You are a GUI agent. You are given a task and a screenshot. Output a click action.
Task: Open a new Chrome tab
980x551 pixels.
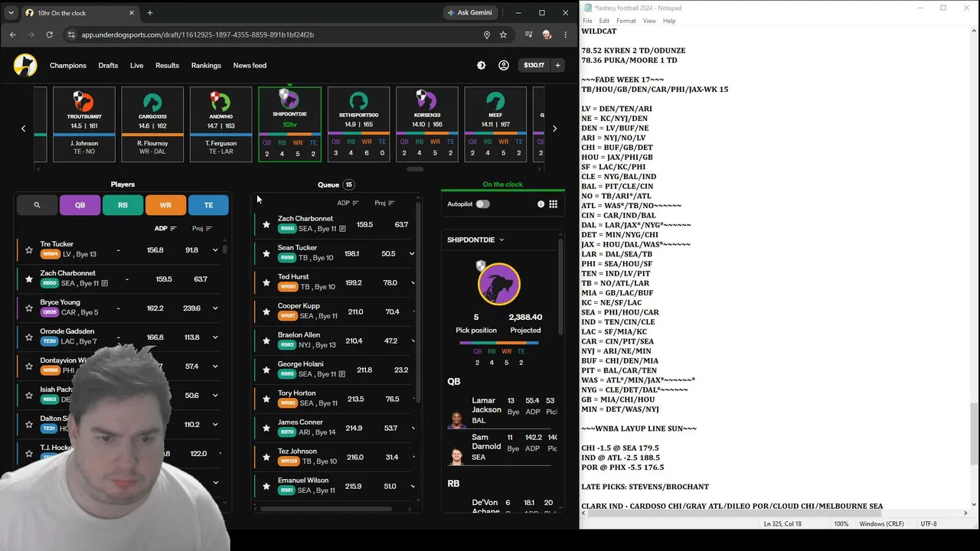pyautogui.click(x=150, y=13)
